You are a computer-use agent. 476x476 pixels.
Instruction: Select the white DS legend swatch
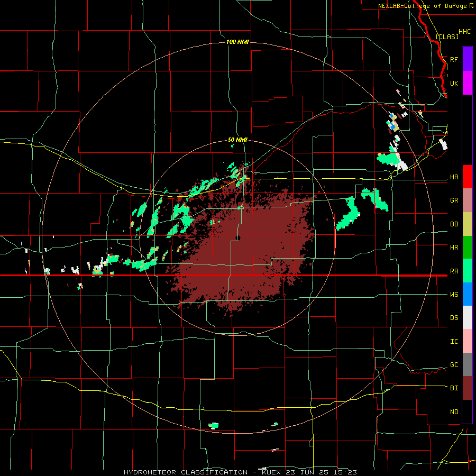click(x=467, y=317)
